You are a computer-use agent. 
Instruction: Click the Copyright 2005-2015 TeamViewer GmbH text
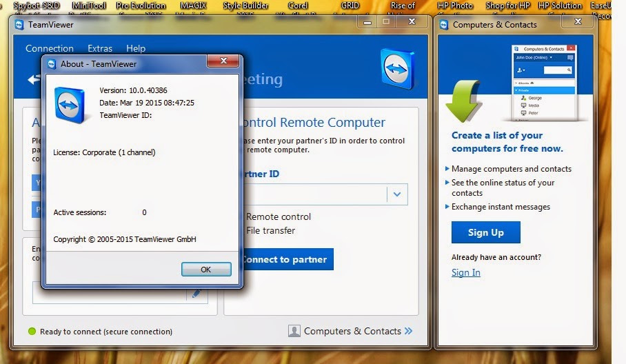point(125,239)
